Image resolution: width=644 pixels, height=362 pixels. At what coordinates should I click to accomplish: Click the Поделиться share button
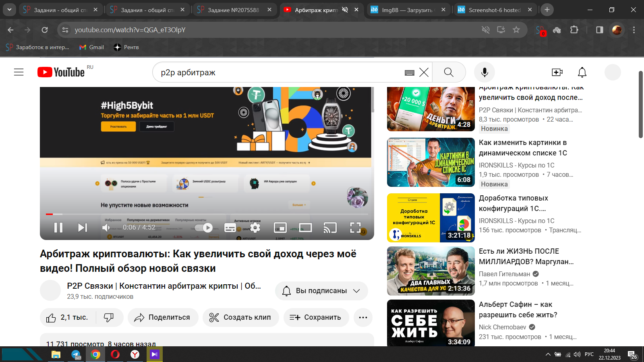coord(163,317)
